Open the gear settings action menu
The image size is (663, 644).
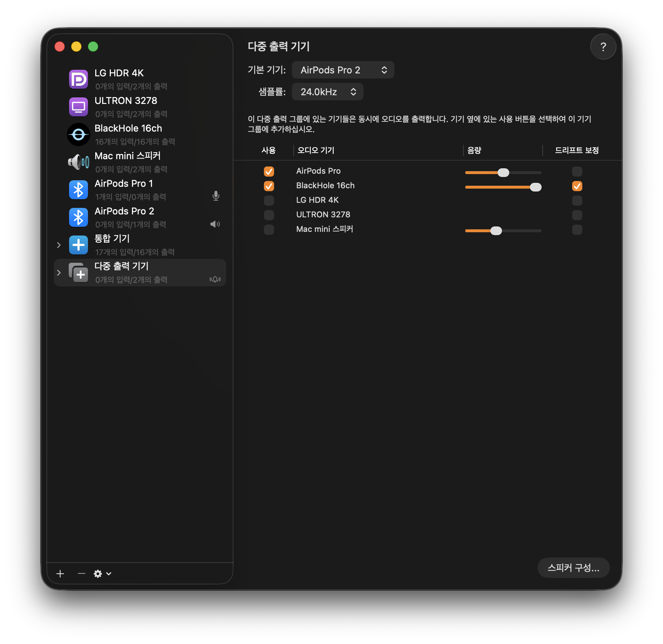pos(102,573)
